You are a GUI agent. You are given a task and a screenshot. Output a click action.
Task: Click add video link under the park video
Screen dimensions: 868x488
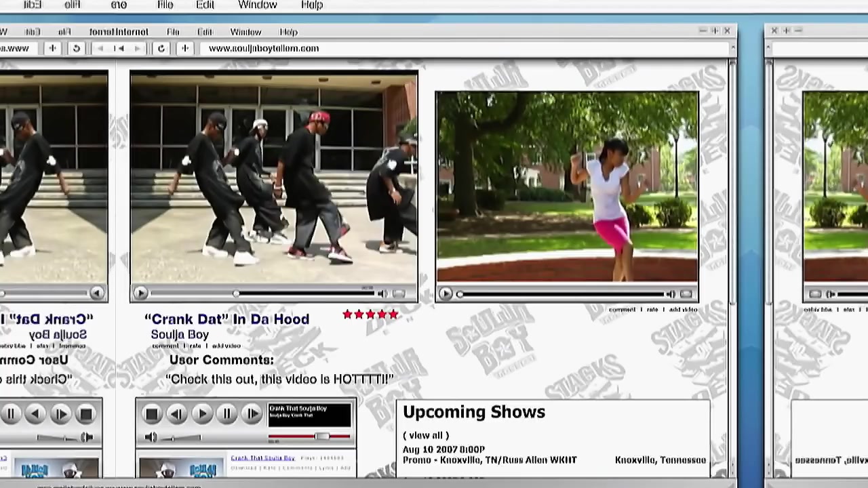(x=683, y=310)
